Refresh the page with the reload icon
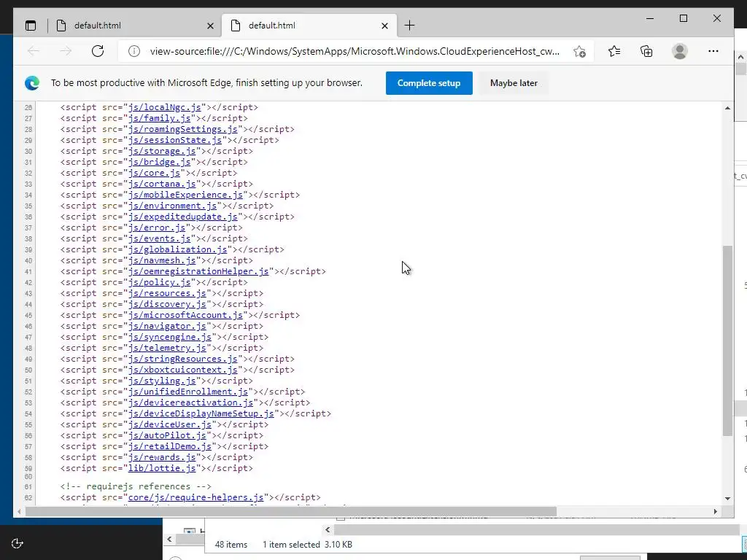The width and height of the screenshot is (747, 560). click(x=98, y=51)
